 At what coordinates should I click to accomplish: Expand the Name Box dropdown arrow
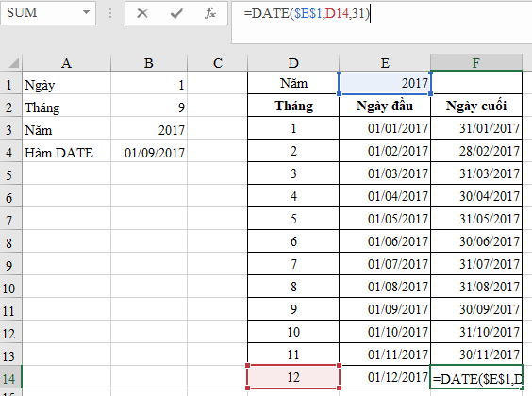[86, 13]
